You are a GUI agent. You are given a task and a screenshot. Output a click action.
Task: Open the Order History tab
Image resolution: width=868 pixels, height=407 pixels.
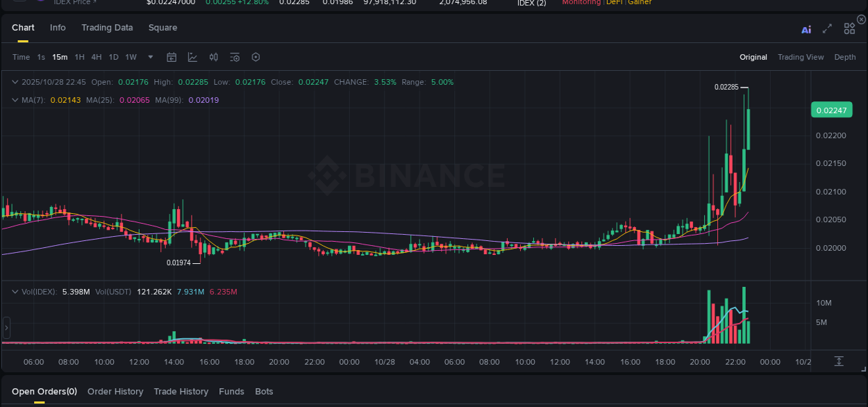pos(115,391)
